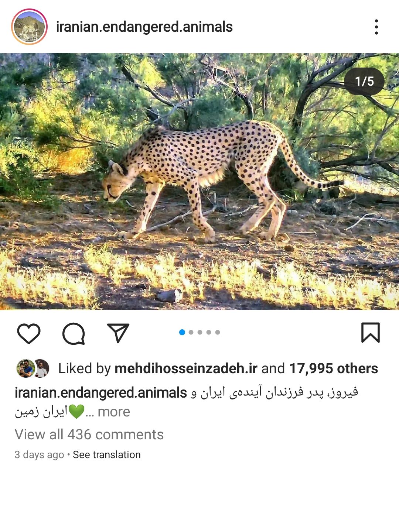Open mehdihosseinzadeh.ir profile from likes
Viewport: 399px width, 532px height.
click(186, 368)
